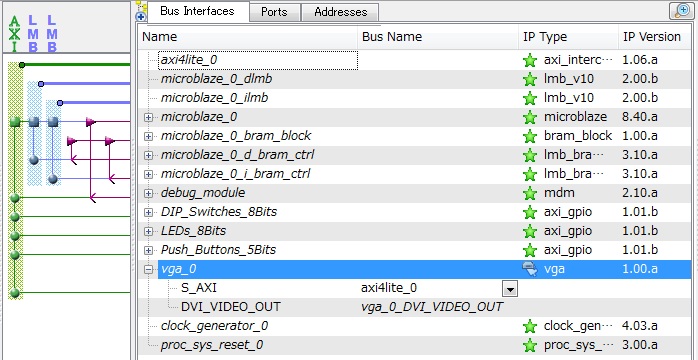Click the green star icon for bram_block
698x360 pixels.
[530, 136]
